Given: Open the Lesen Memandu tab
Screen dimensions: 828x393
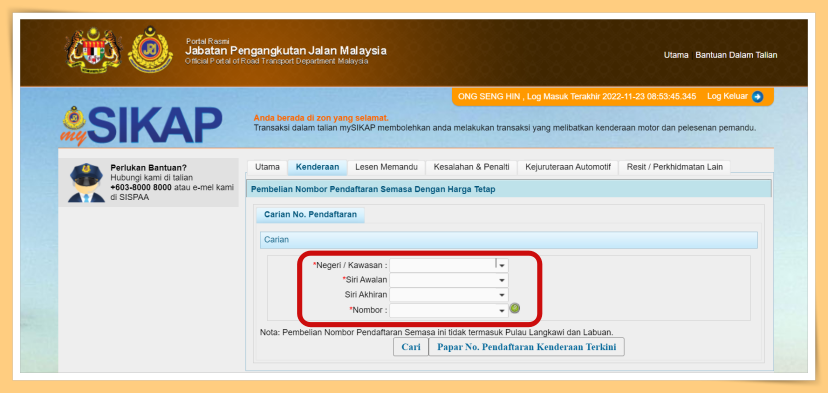Looking at the screenshot, I should pos(387,167).
